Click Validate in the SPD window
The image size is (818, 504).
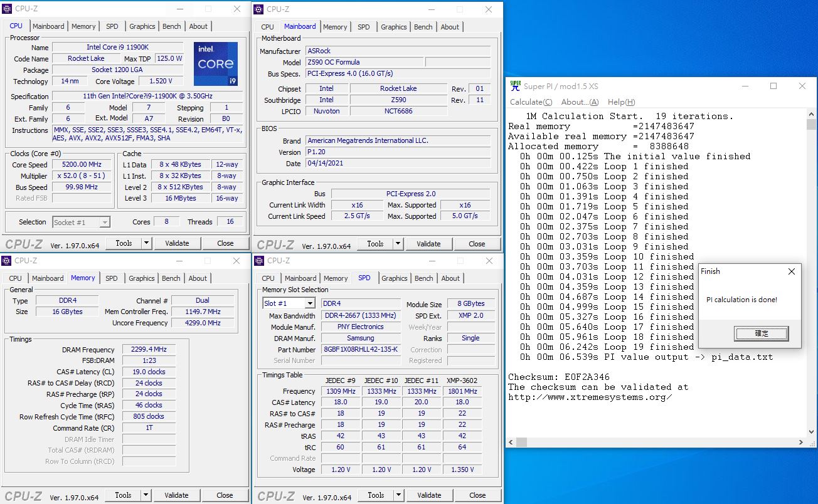(x=429, y=495)
